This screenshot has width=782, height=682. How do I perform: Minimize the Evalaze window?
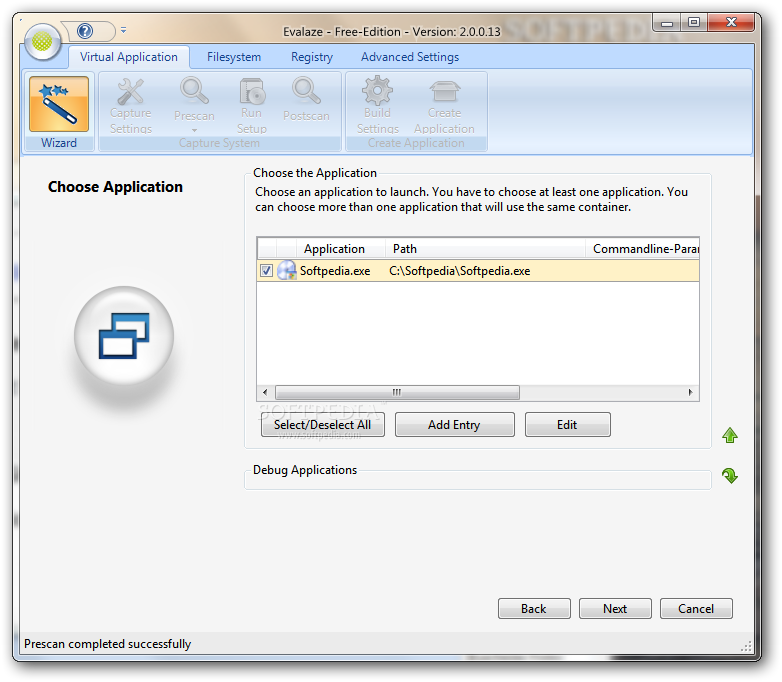coord(667,23)
